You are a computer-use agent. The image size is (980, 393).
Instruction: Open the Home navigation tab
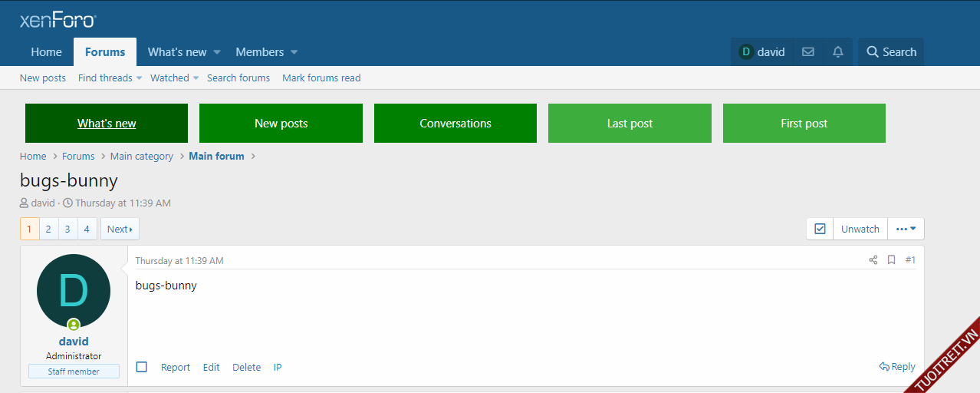tap(46, 52)
